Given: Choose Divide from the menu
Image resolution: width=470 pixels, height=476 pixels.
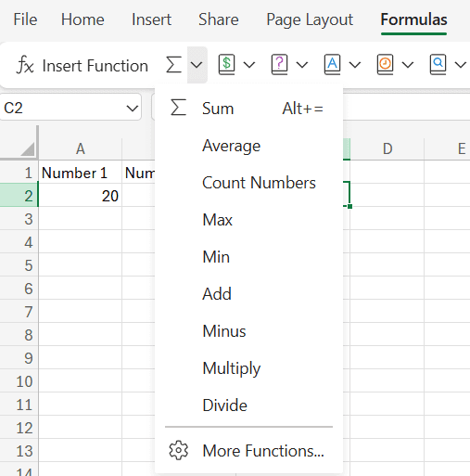Looking at the screenshot, I should (248, 405).
